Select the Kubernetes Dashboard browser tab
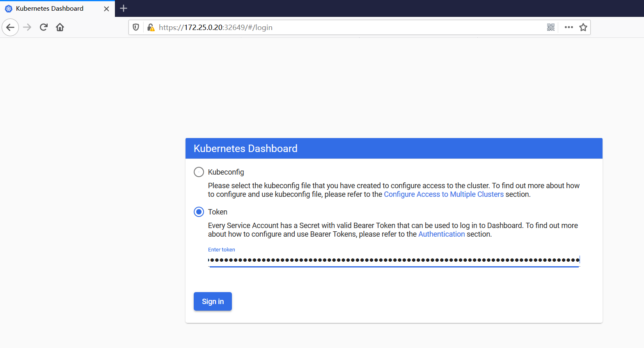The width and height of the screenshot is (644, 348). (57, 9)
